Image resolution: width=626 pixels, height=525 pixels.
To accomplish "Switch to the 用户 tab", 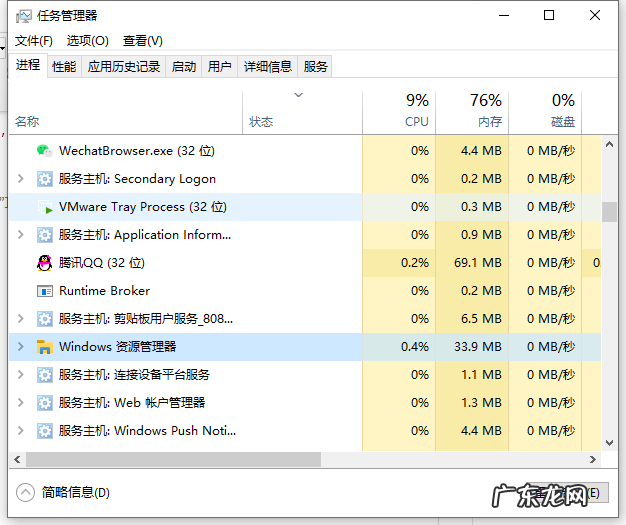I will point(220,67).
